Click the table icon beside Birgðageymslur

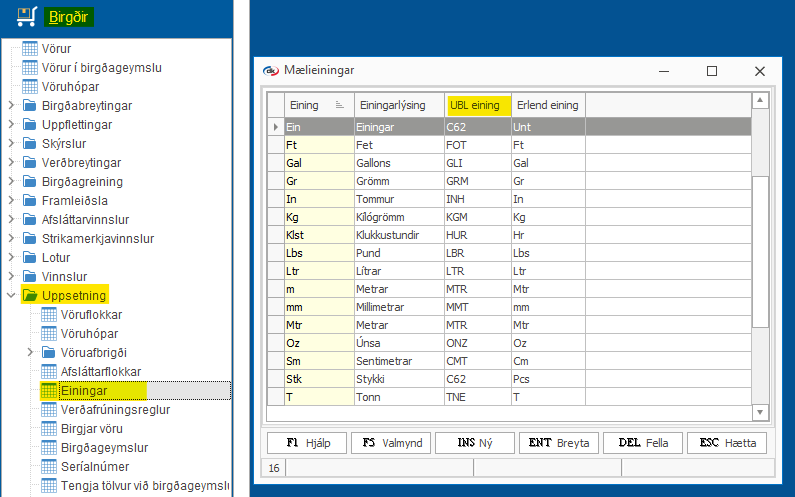click(x=49, y=447)
